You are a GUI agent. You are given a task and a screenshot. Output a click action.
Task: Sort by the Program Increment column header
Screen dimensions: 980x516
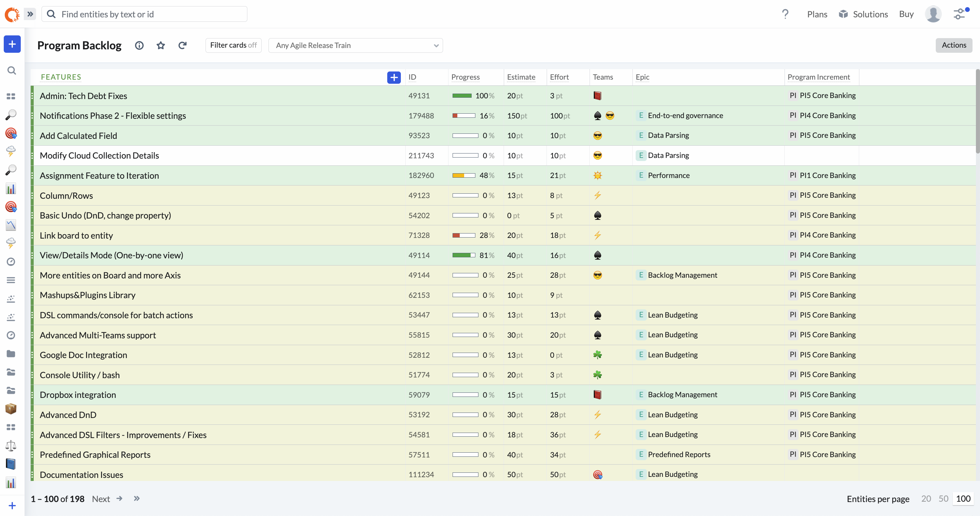point(818,77)
